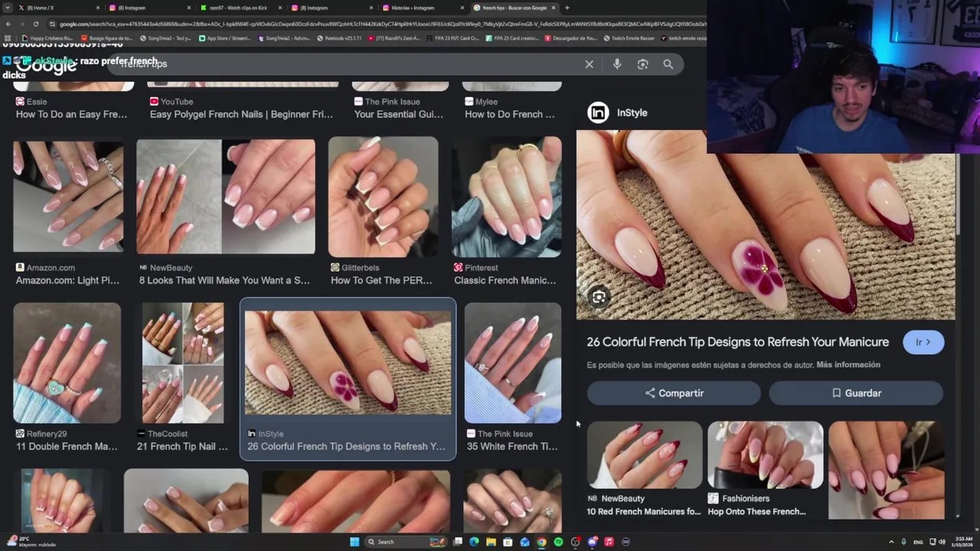Viewport: 980px width, 551px height.
Task: Click the Google logo
Action: click(46, 66)
